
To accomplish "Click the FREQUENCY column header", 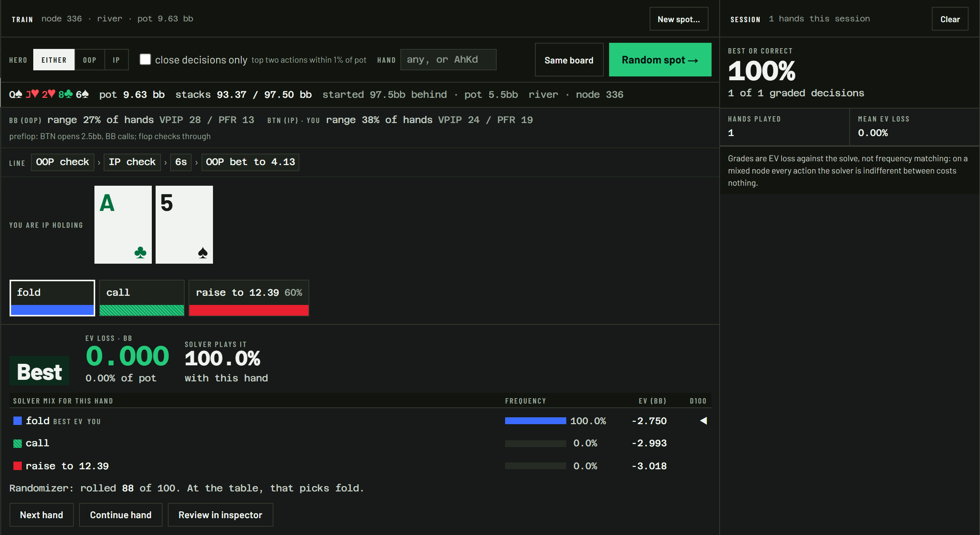I will [525, 401].
